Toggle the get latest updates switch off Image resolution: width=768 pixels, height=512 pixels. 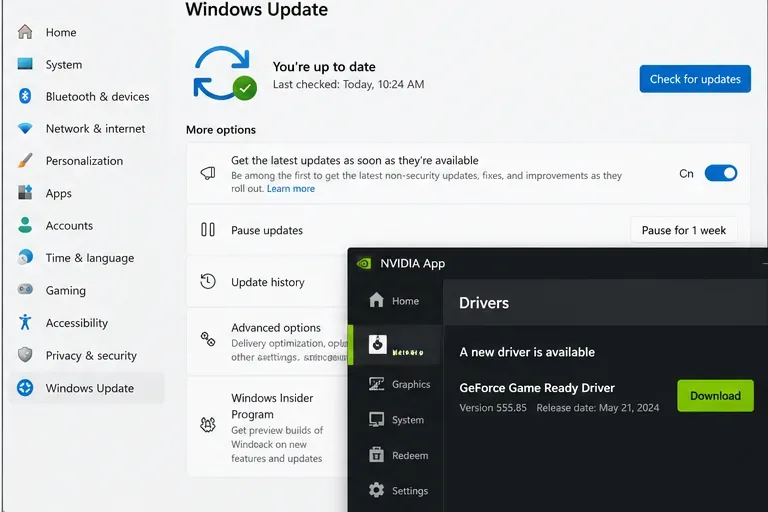click(x=720, y=173)
